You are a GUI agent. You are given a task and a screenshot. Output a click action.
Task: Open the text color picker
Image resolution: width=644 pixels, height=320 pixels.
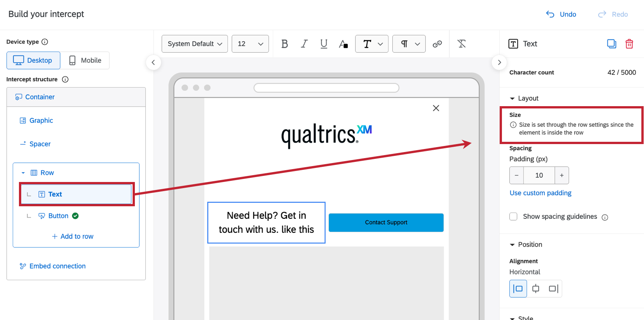343,44
